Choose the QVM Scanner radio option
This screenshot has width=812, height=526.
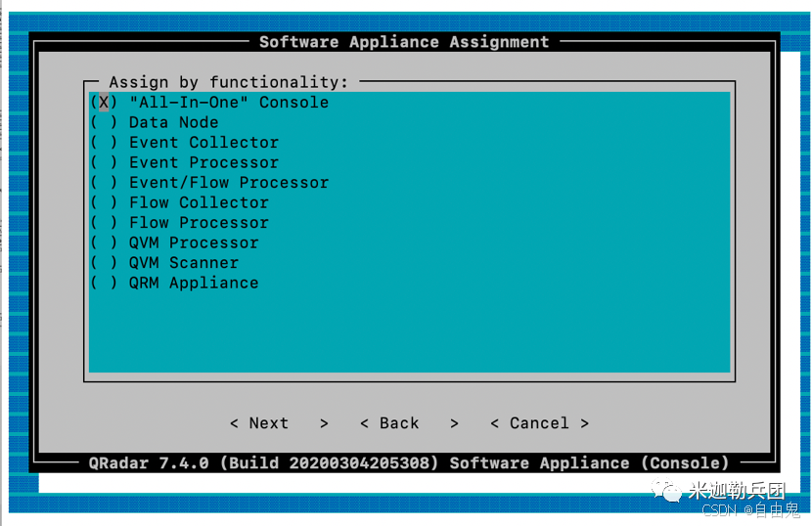coord(164,262)
